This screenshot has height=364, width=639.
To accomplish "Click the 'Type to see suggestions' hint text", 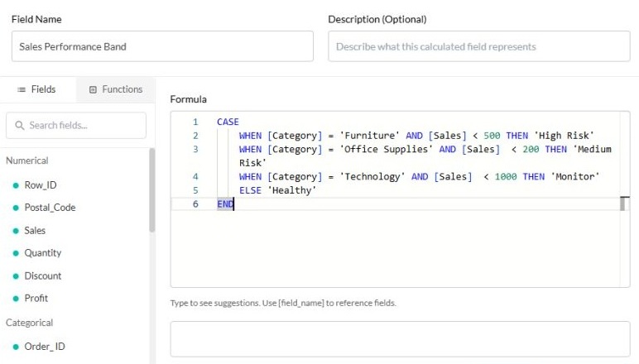I will [x=283, y=303].
